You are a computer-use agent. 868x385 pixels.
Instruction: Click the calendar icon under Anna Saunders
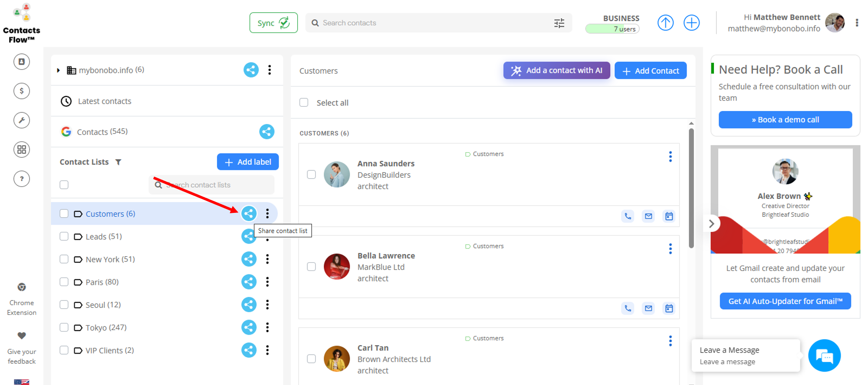tap(669, 216)
